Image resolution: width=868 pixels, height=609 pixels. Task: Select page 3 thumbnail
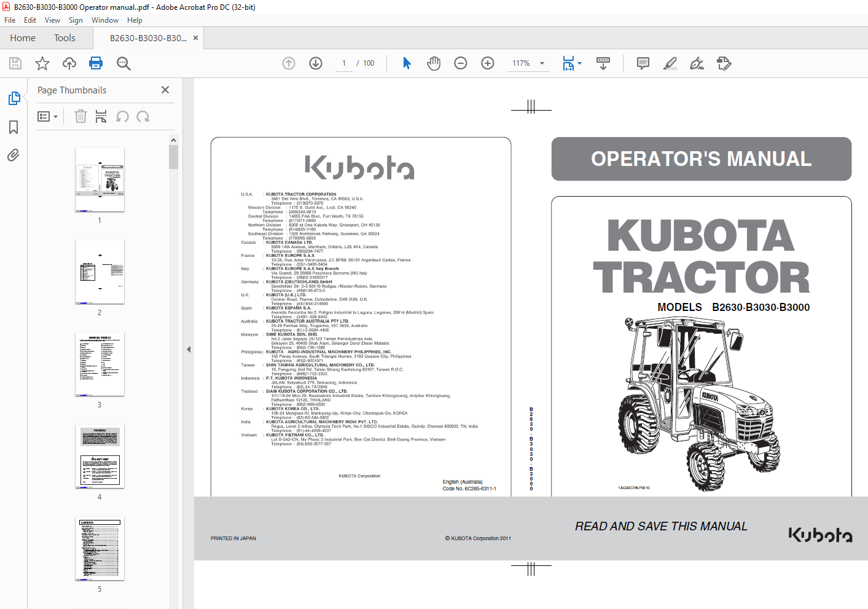click(100, 364)
